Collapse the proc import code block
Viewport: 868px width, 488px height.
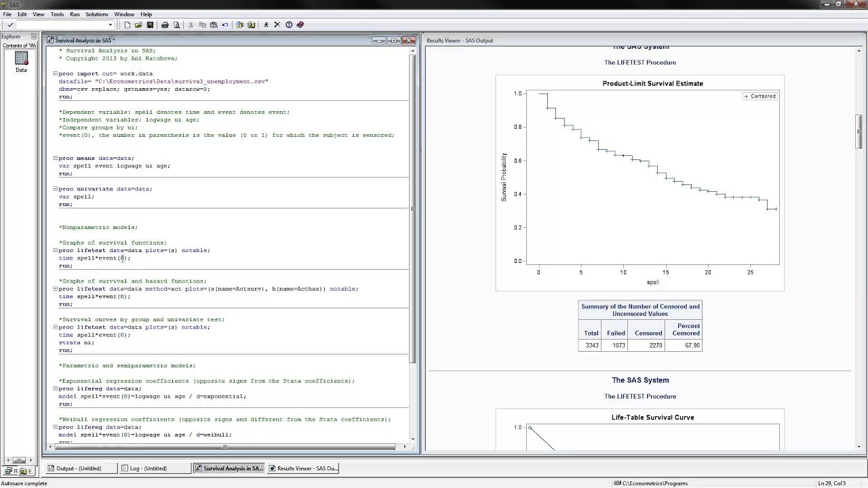tap(56, 73)
